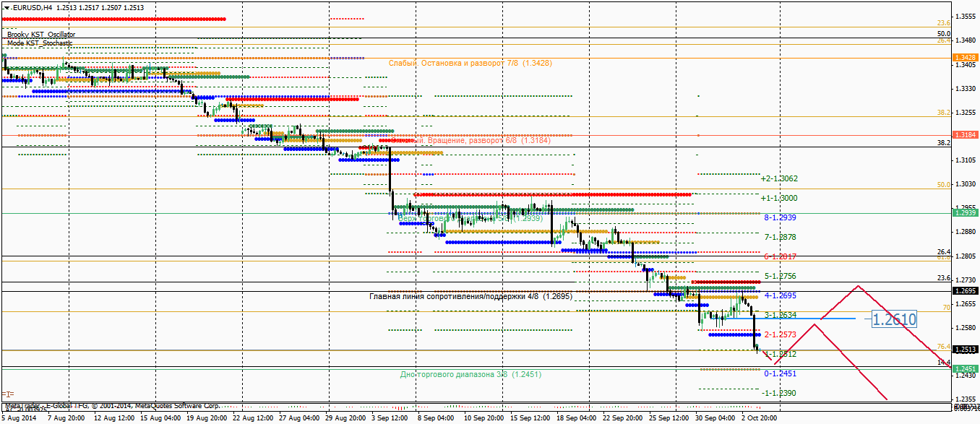Click the 1.3030 value on price scale
The height and width of the screenshot is (424, 980).
click(x=966, y=183)
